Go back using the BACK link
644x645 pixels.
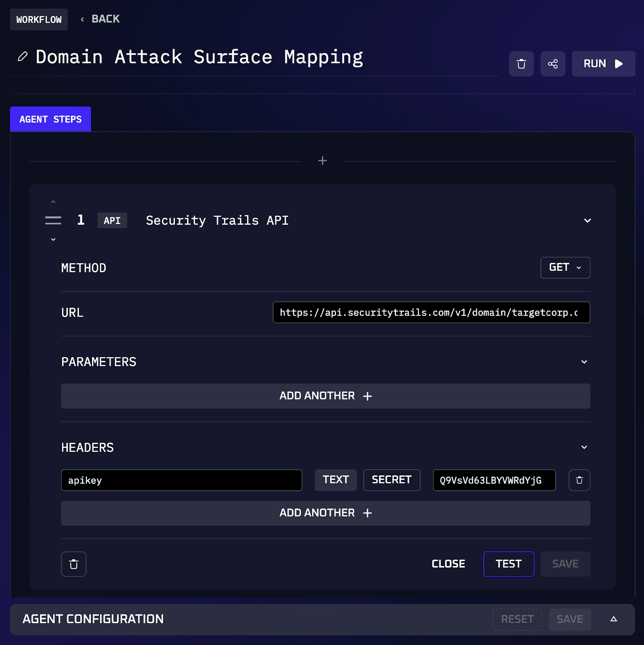[x=100, y=19]
